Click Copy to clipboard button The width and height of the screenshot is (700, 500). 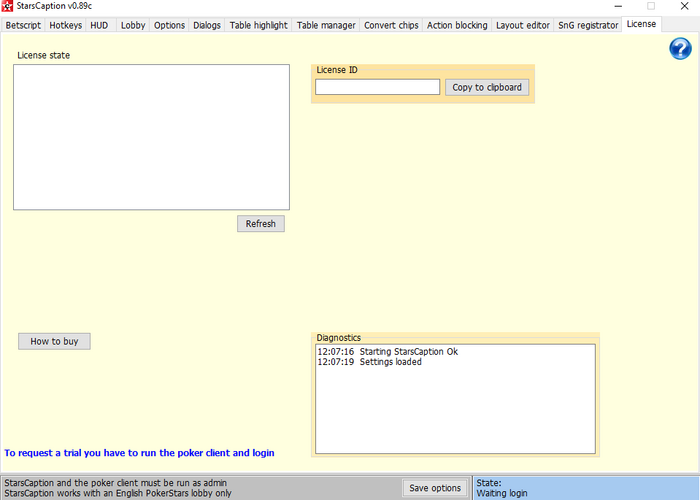point(487,88)
